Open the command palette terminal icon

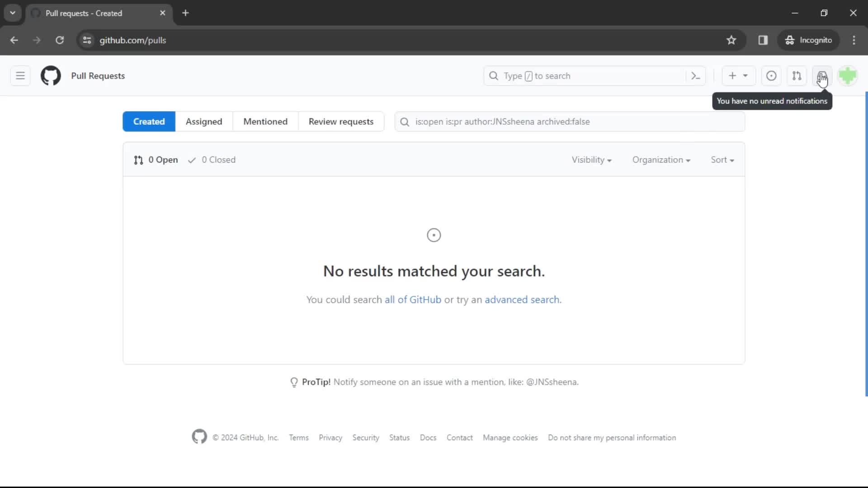click(696, 75)
